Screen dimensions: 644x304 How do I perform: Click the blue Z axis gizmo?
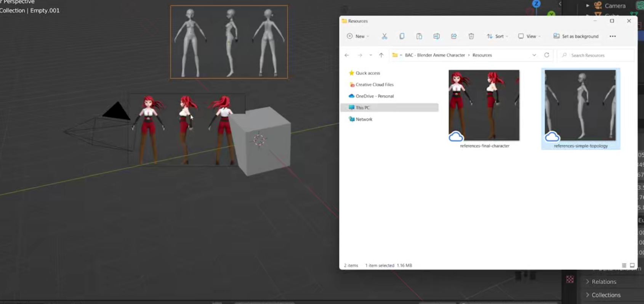(536, 4)
